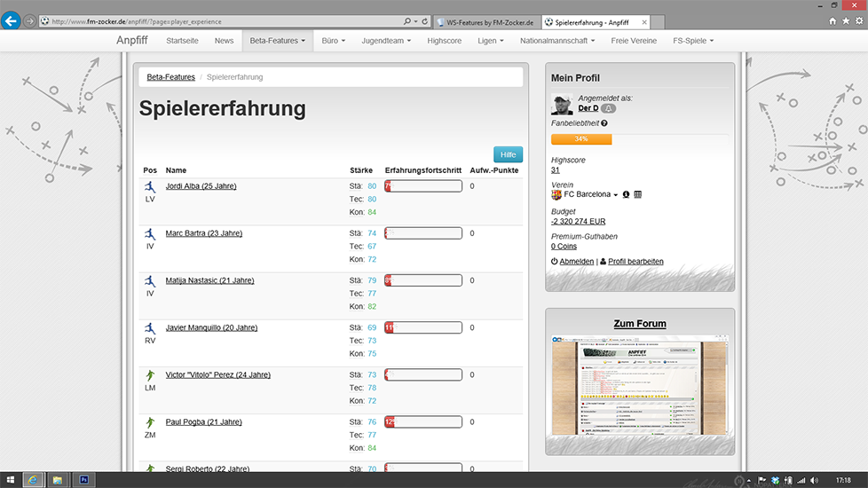Open Photoshop from the Windows taskbar
This screenshot has height=488, width=868.
pos(83,480)
